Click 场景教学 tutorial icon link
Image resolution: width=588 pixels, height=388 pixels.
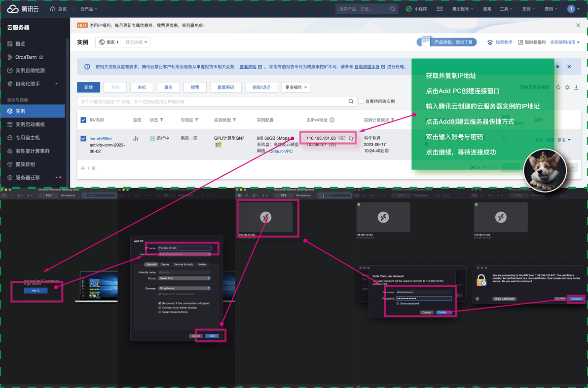click(500, 42)
